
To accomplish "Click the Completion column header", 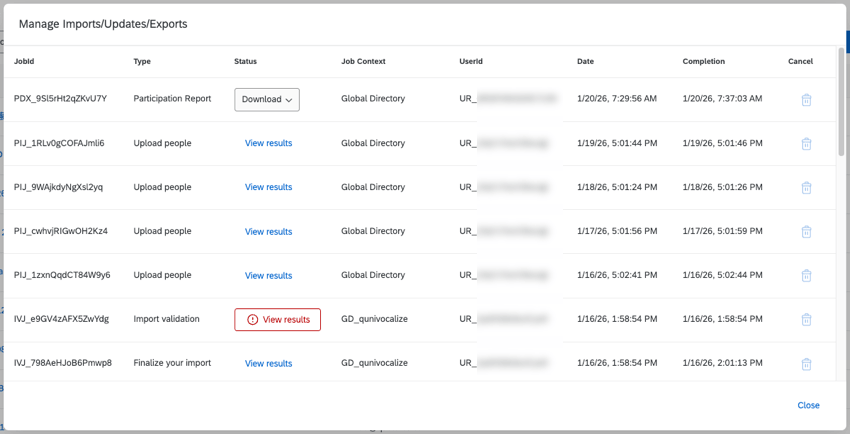I will (703, 62).
